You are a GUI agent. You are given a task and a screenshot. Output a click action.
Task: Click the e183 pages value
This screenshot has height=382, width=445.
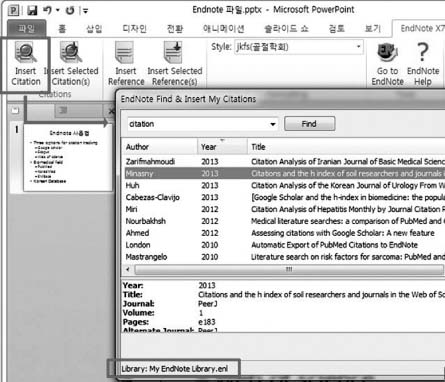[207, 322]
